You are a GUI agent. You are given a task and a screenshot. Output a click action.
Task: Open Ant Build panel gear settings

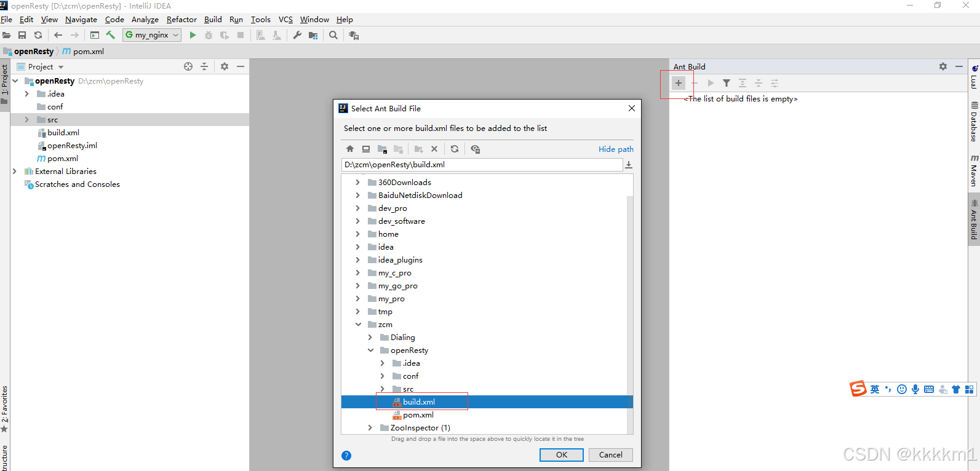point(943,66)
